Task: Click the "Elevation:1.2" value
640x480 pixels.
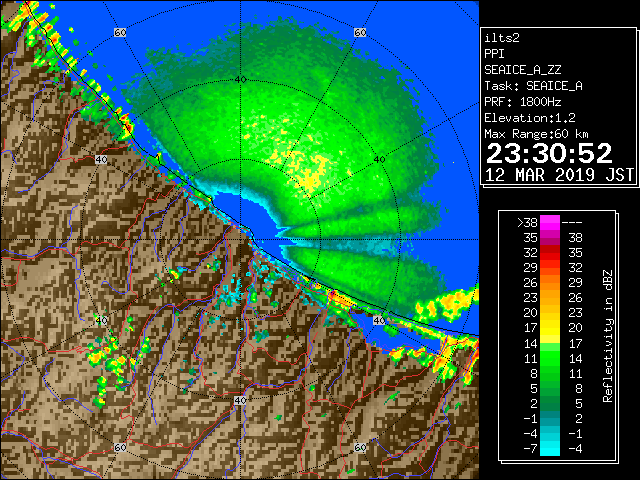Action: coord(530,118)
